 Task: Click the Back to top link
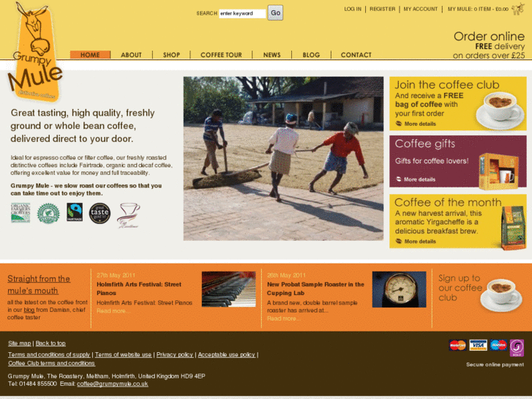(50, 343)
